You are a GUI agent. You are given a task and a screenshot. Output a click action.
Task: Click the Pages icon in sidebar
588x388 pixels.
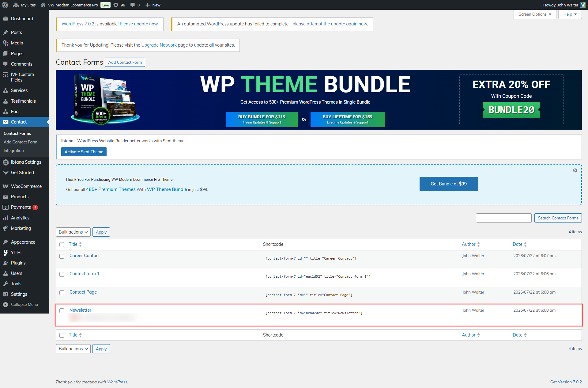(6, 54)
